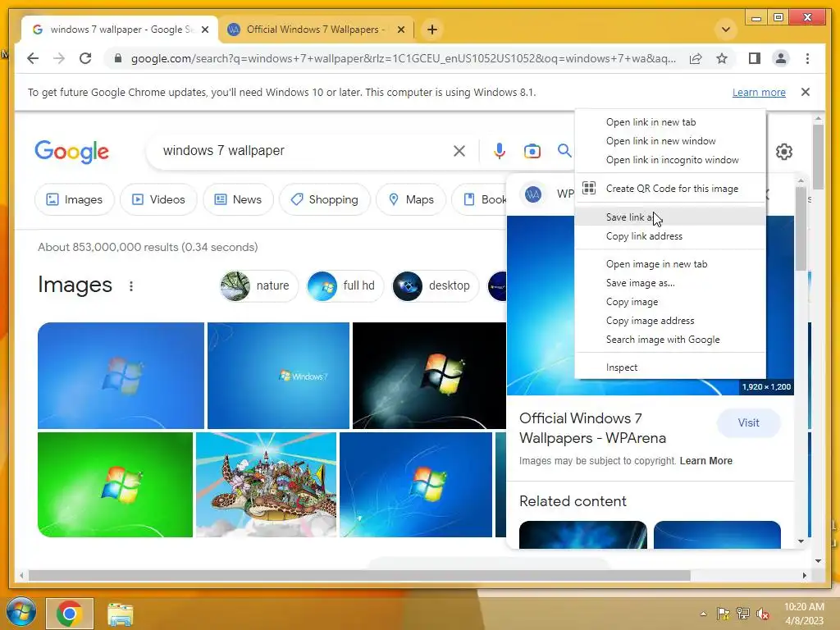Click the forward navigation arrow
Screen dimensions: 840x630
[x=59, y=58]
